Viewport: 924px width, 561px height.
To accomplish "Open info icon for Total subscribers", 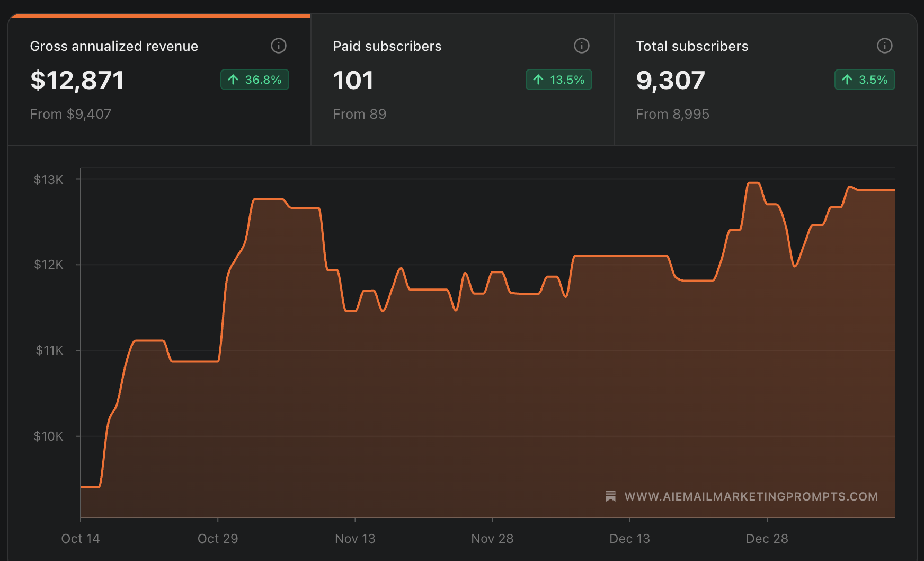I will pos(885,46).
